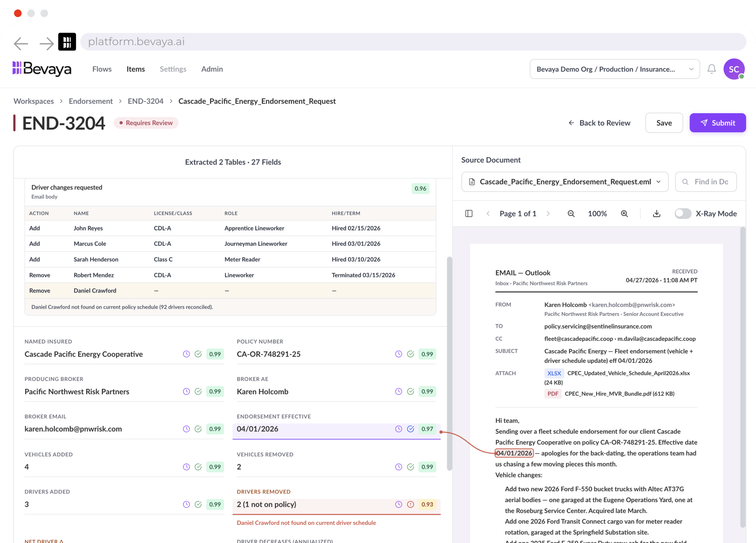The image size is (756, 543).
Task: Save the endorsement
Action: coord(664,123)
